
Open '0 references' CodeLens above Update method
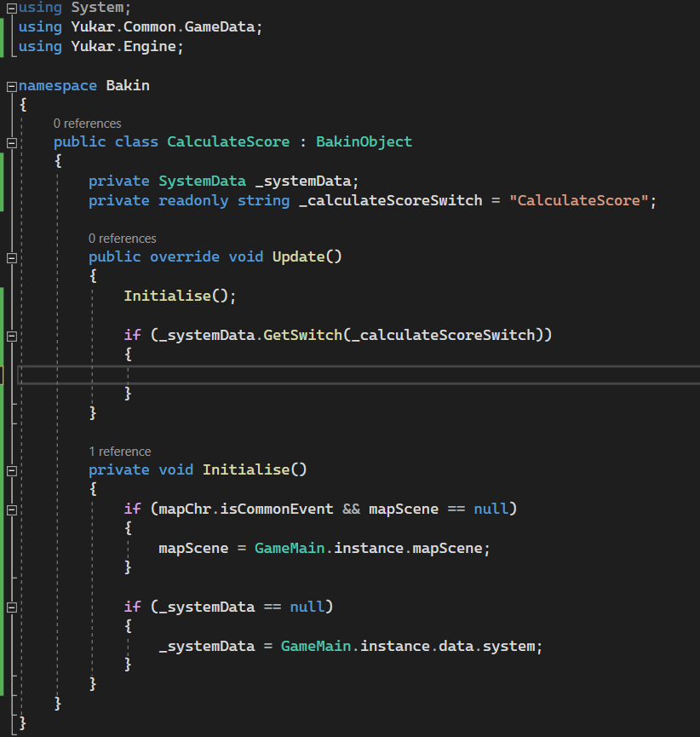click(x=122, y=239)
